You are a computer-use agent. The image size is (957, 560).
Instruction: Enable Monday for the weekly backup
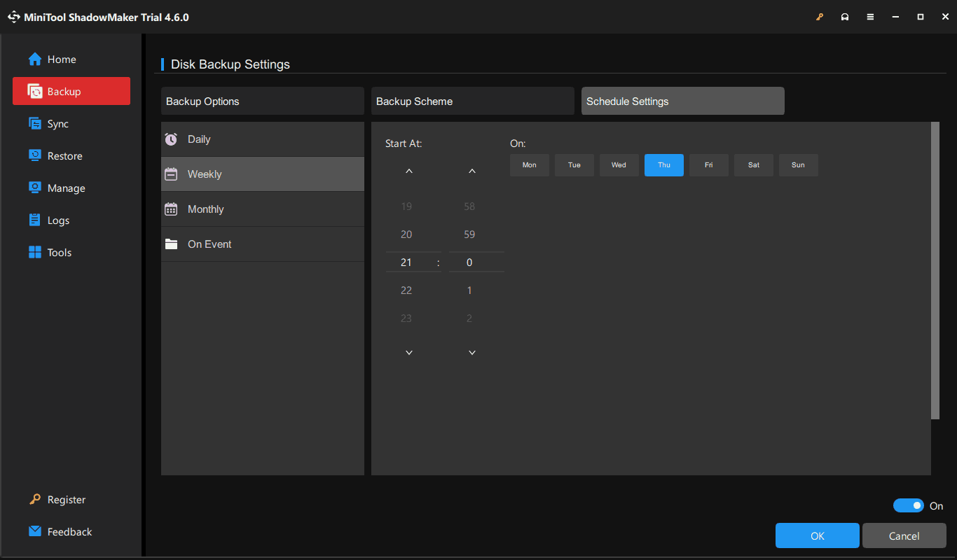(529, 164)
